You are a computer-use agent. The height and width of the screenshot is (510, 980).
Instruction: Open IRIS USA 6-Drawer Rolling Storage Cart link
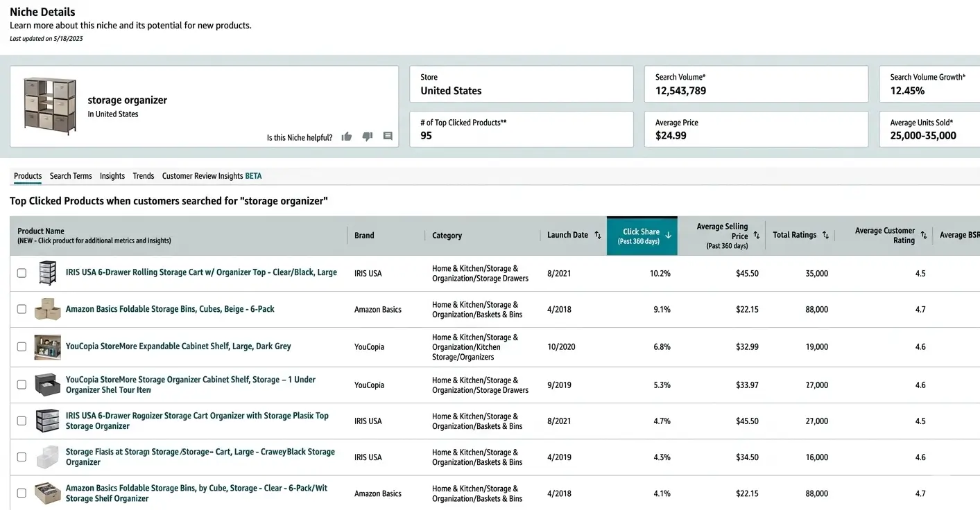tap(201, 272)
